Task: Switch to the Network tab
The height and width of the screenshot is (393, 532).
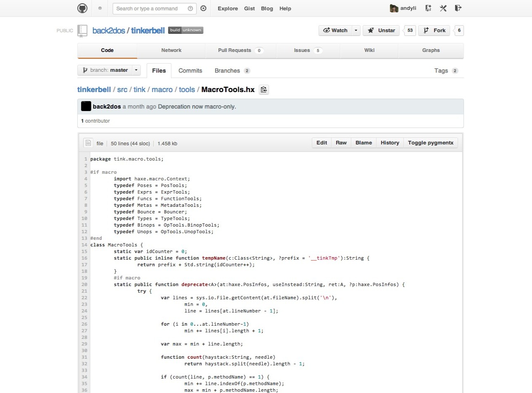Action: [x=171, y=50]
